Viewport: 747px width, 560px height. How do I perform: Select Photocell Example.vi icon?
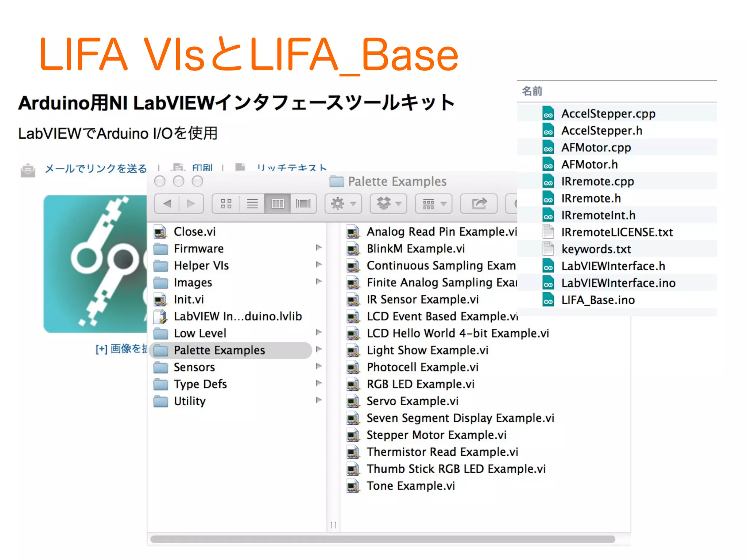tap(353, 367)
